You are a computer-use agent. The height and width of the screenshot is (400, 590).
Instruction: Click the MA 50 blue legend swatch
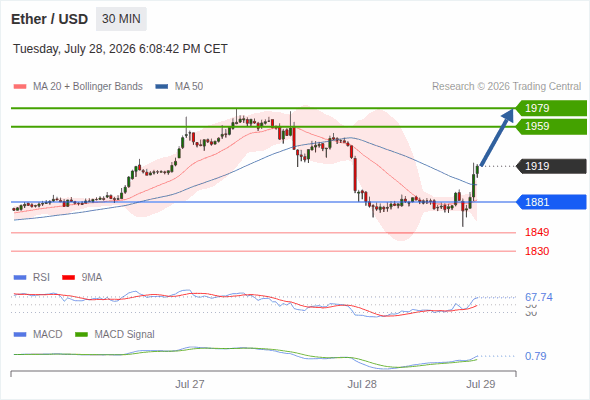tap(161, 87)
